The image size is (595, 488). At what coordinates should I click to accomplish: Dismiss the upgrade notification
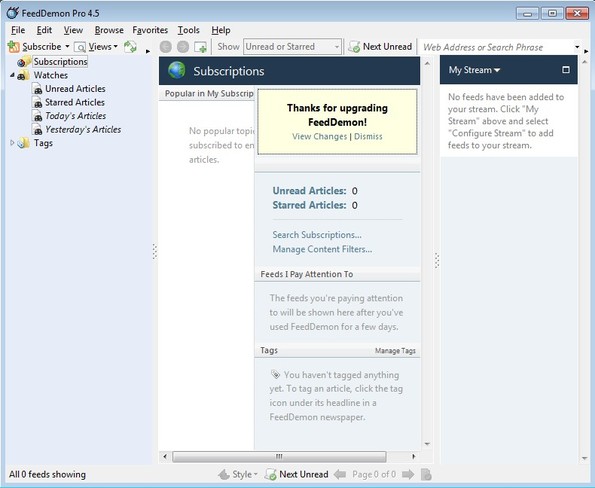[x=368, y=137]
